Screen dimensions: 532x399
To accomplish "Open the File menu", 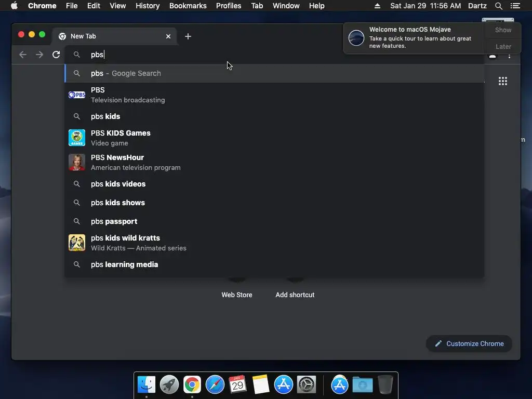I will (x=72, y=6).
